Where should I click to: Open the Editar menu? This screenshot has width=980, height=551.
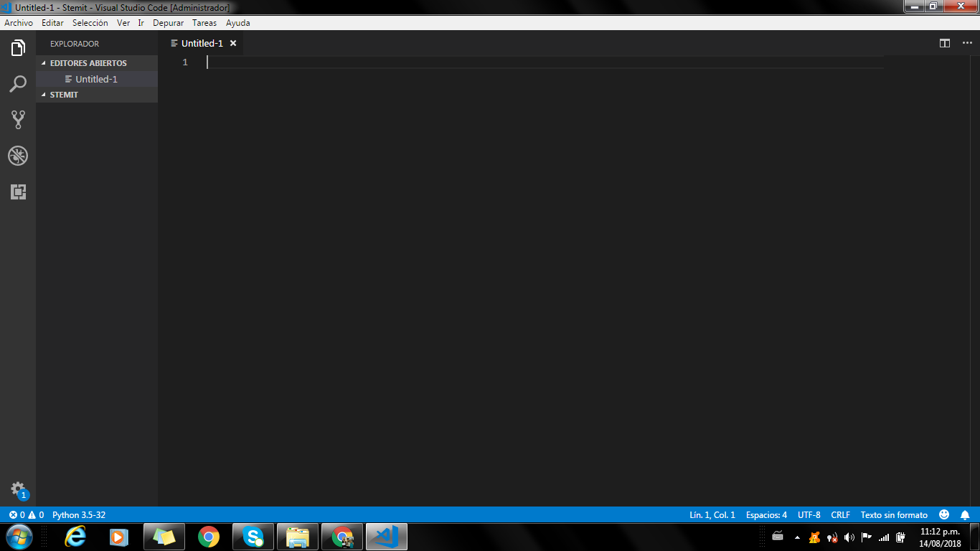pyautogui.click(x=52, y=23)
